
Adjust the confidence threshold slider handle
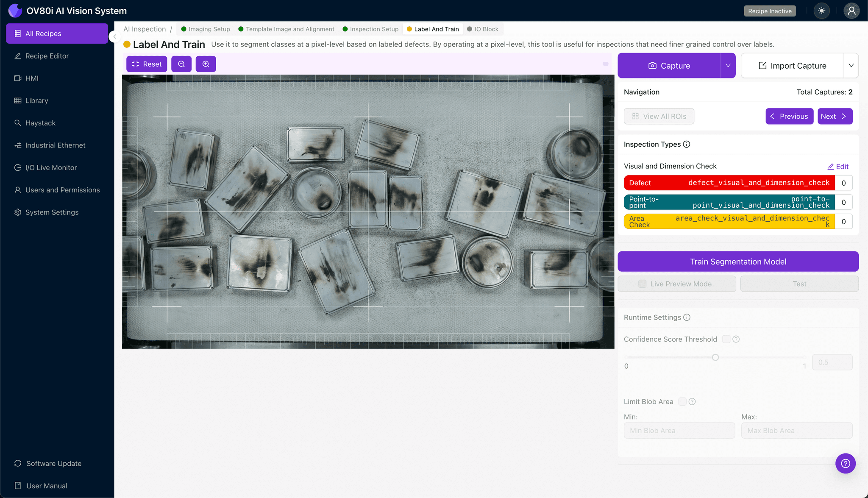715,357
